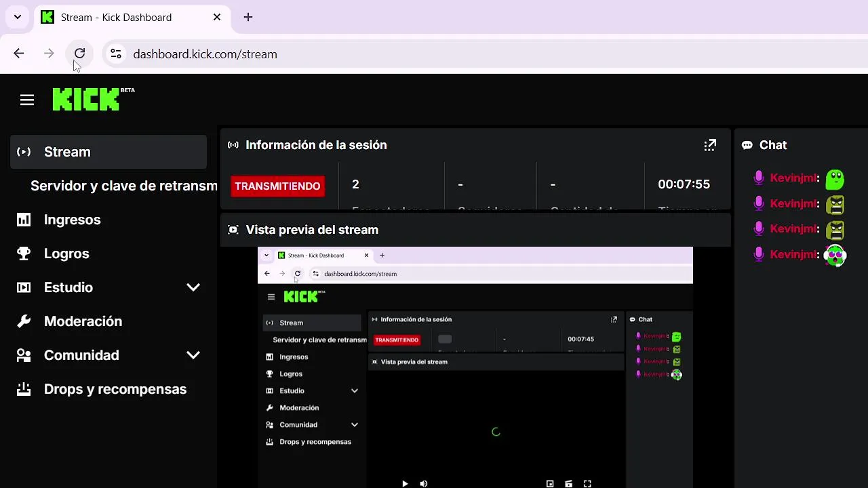Click the green blob emote in chat
The height and width of the screenshot is (488, 868).
coord(835,179)
